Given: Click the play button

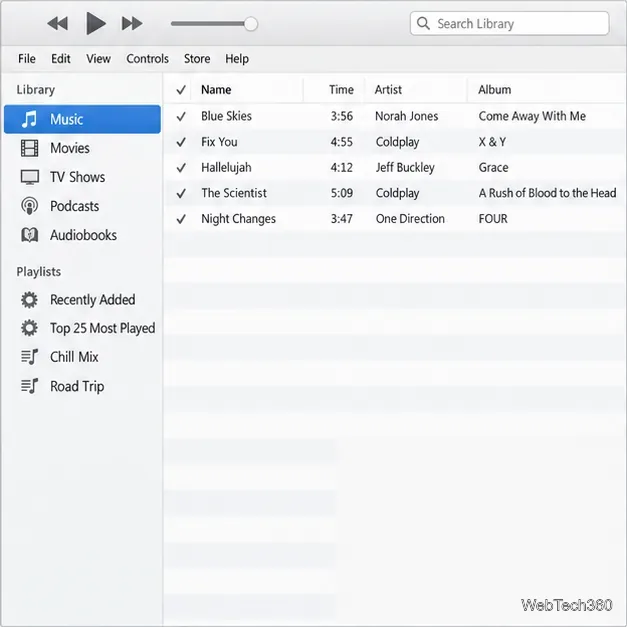Looking at the screenshot, I should point(96,23).
